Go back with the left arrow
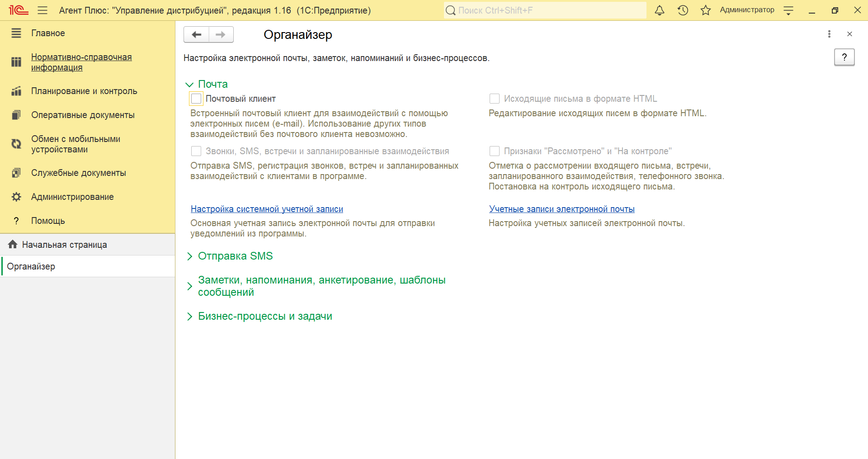The height and width of the screenshot is (459, 868). point(196,34)
